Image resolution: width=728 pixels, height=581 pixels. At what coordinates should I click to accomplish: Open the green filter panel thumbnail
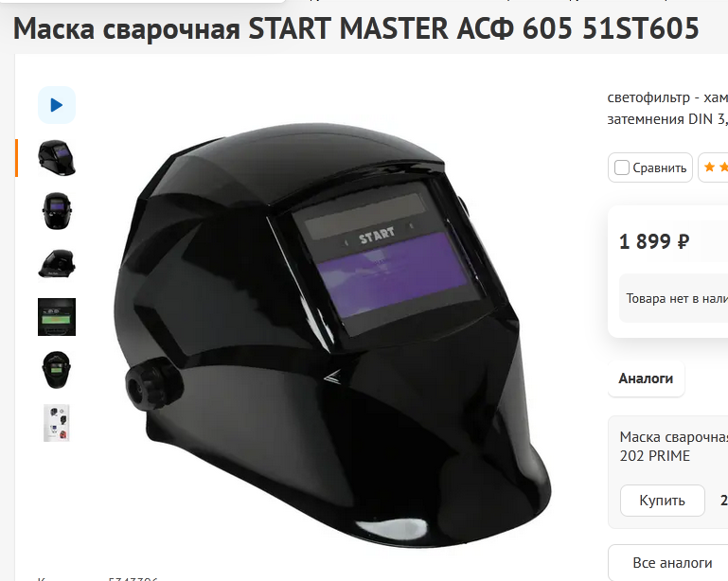(x=57, y=316)
